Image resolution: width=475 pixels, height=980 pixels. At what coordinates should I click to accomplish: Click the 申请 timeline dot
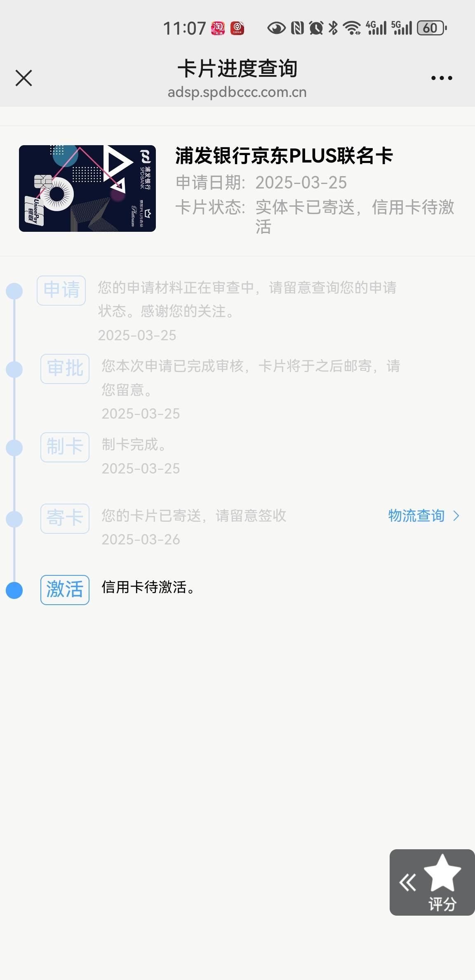pos(14,291)
